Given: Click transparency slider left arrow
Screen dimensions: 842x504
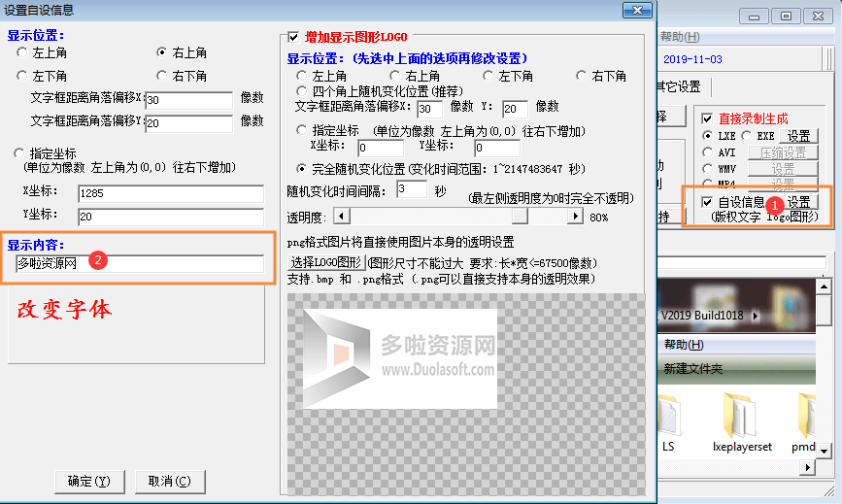Looking at the screenshot, I should [x=342, y=217].
